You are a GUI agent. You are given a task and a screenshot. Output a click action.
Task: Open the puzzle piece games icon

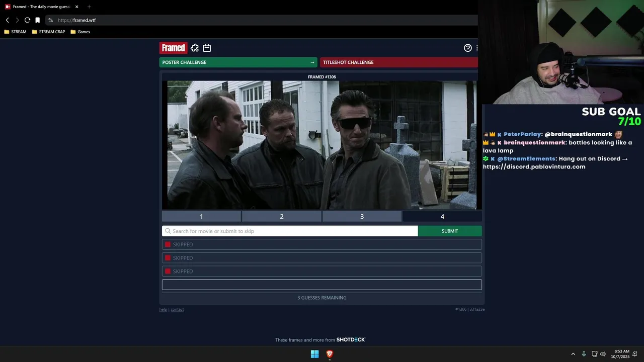195,48
